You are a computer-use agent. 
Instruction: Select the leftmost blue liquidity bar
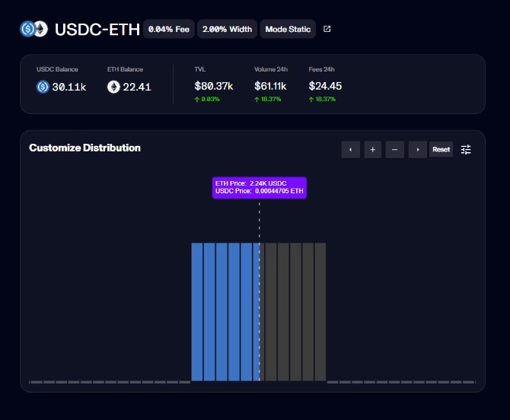coord(196,312)
